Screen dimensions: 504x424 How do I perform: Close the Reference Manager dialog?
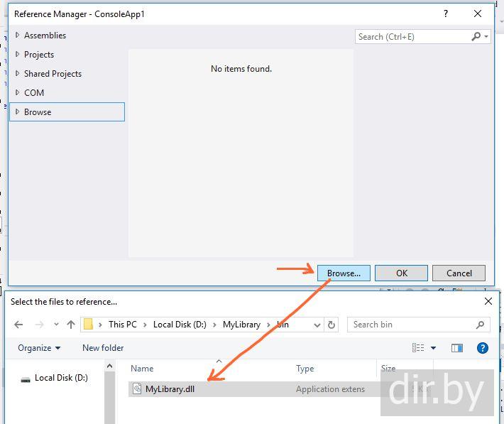click(478, 13)
